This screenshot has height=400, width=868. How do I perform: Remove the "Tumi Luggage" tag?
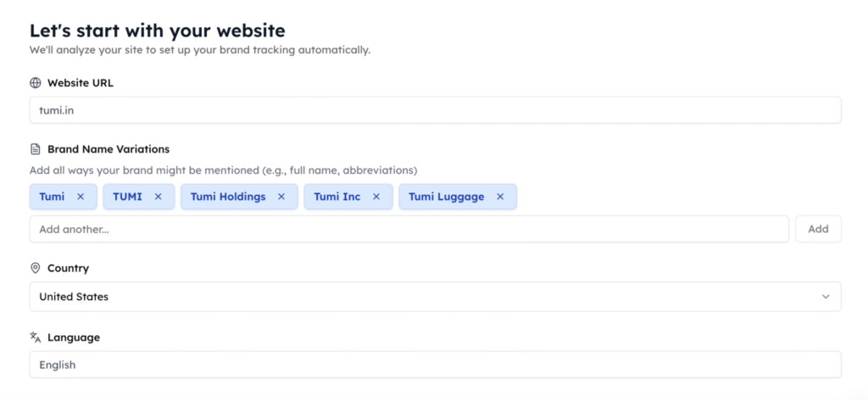tap(500, 197)
